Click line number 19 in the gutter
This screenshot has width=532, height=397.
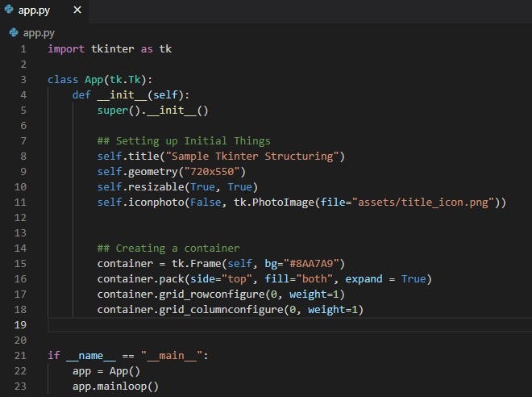[20, 325]
